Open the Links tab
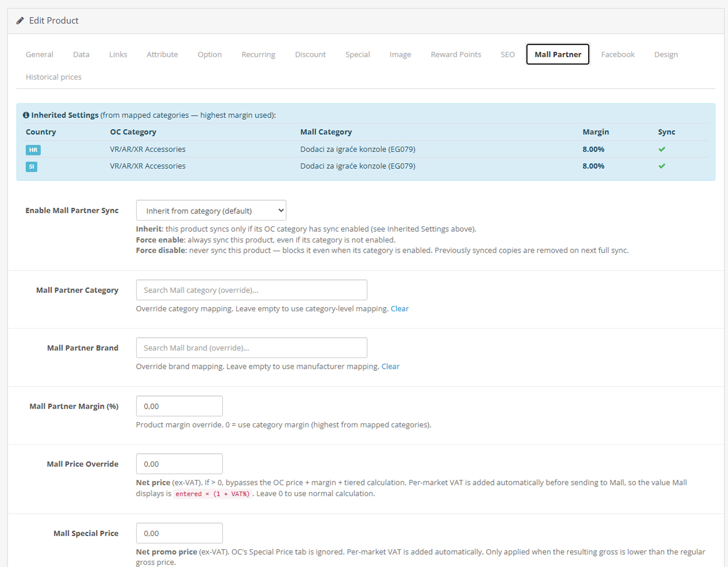Image resolution: width=728 pixels, height=567 pixels. (x=118, y=55)
